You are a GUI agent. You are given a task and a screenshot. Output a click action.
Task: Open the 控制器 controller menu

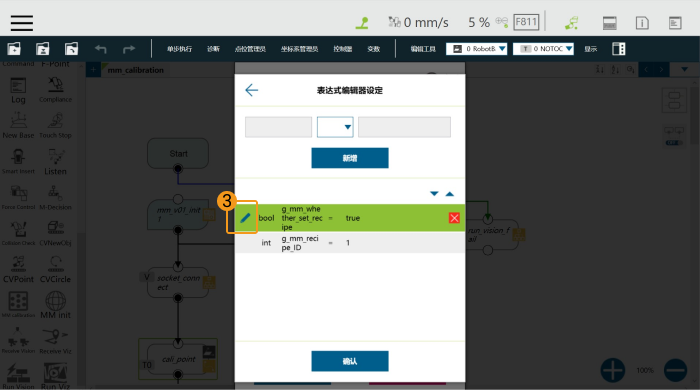[x=342, y=49]
